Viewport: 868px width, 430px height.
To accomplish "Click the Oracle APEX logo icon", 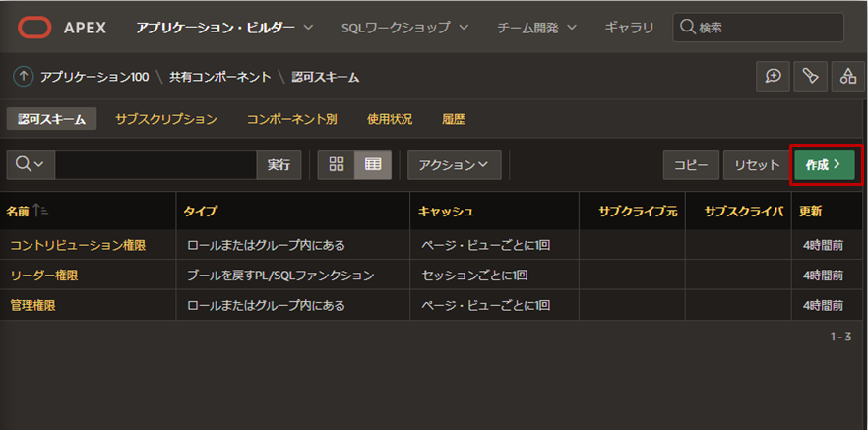I will [35, 27].
